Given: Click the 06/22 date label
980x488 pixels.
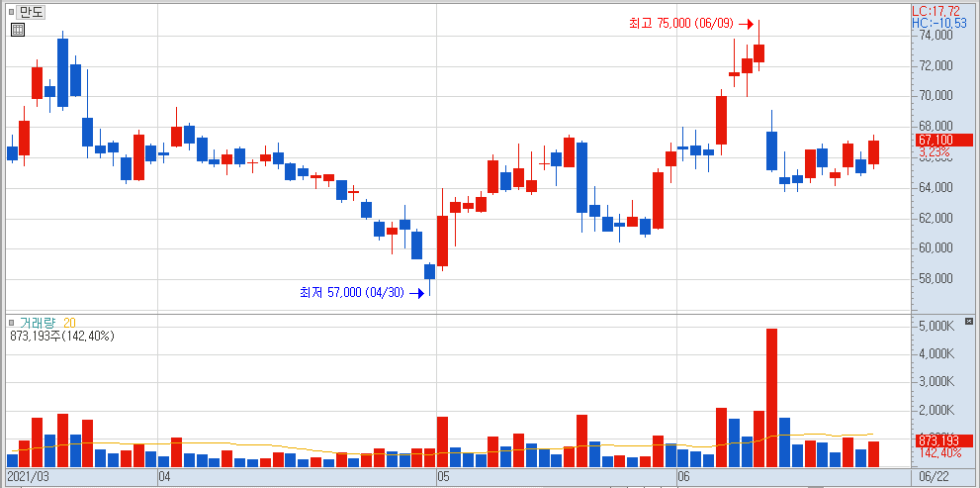Looking at the screenshot, I should point(935,477).
